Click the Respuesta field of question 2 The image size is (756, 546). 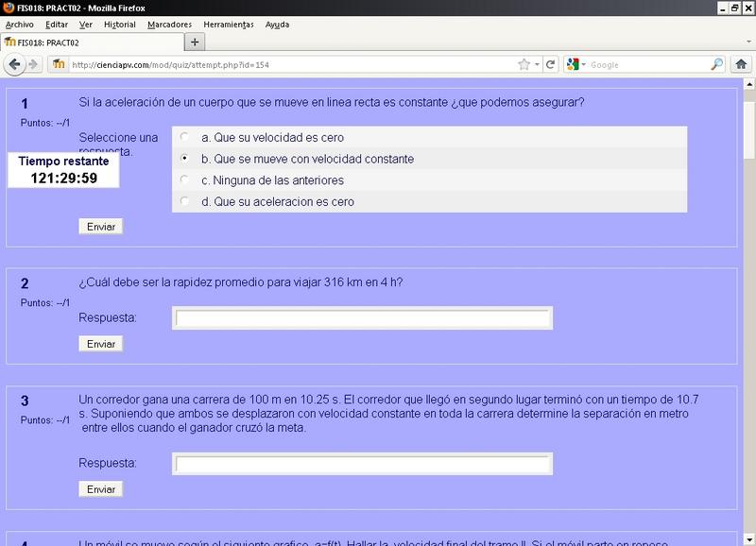[362, 318]
